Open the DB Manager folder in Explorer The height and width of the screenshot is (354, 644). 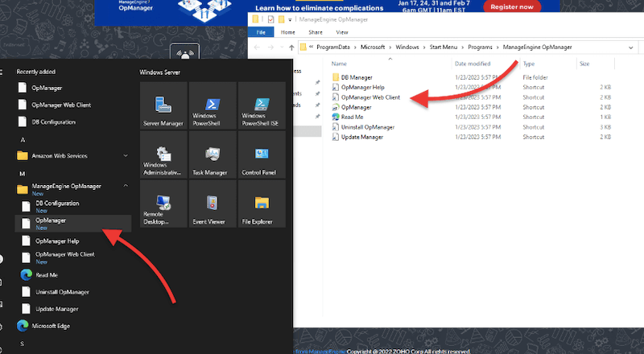[357, 77]
